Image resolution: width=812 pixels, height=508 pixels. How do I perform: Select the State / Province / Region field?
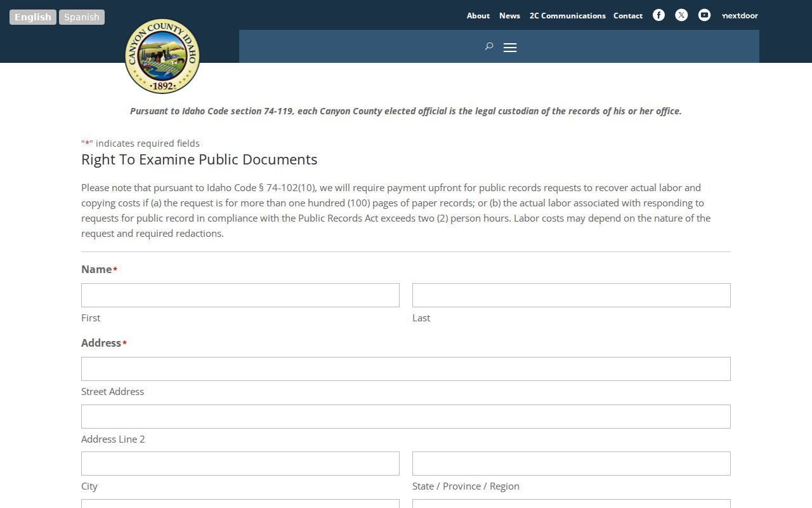coord(572,464)
